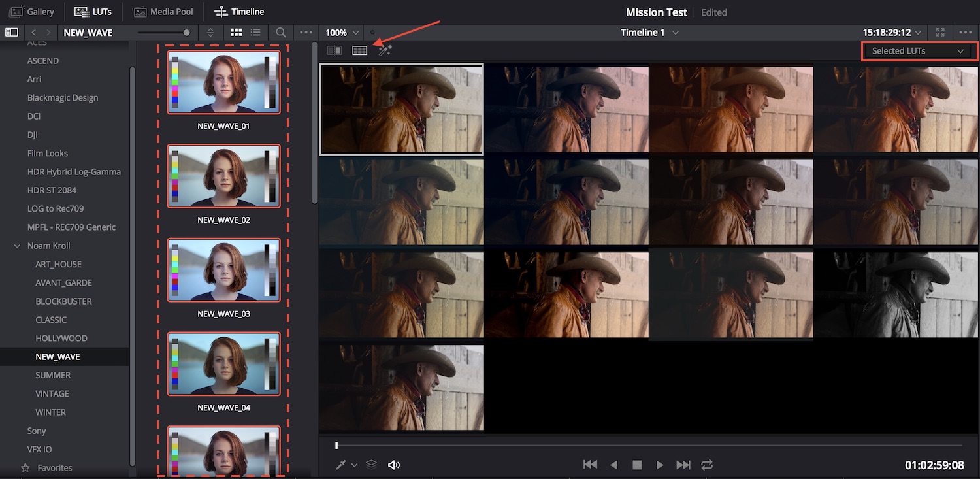Screen dimensions: 980x479
Task: Show the Timeline panel
Action: [x=239, y=12]
